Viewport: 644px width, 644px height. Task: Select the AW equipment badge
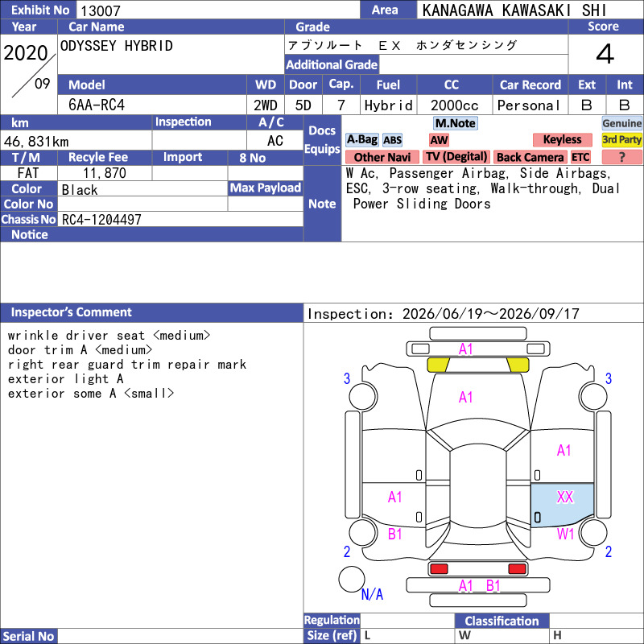pyautogui.click(x=439, y=140)
